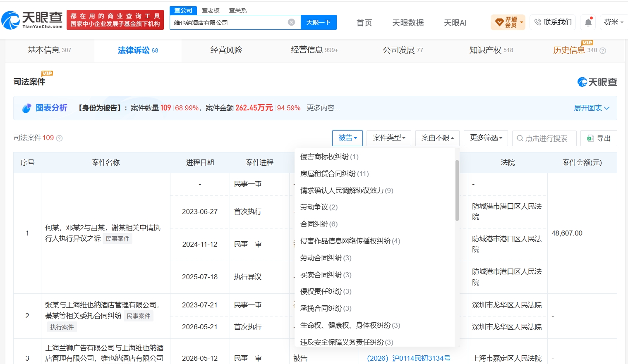Choose 劳动合同纠纷 (3) from the list

(326, 258)
